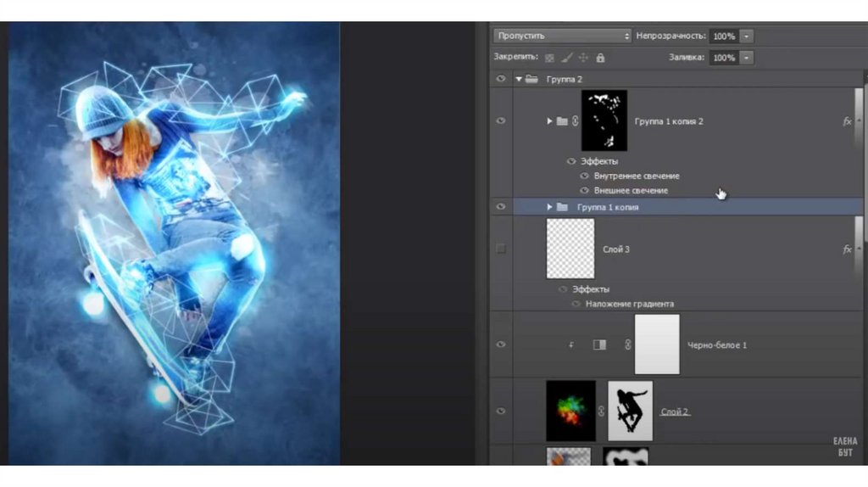Click mask link icon of Группа 1 копия 2

click(x=576, y=120)
